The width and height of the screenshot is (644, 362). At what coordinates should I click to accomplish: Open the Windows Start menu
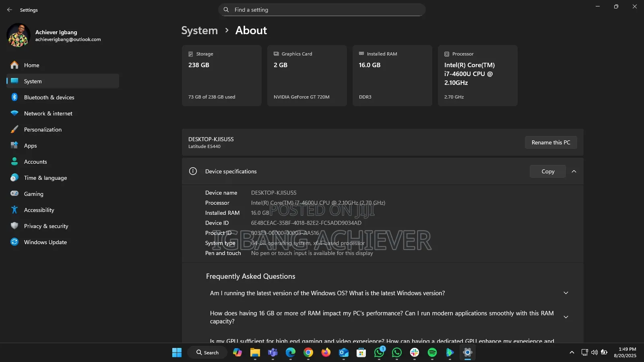177,353
